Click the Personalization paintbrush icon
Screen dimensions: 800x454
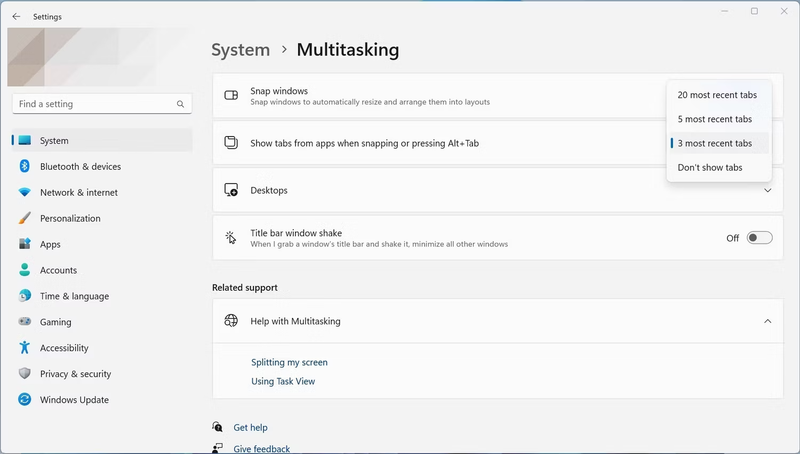pos(24,219)
